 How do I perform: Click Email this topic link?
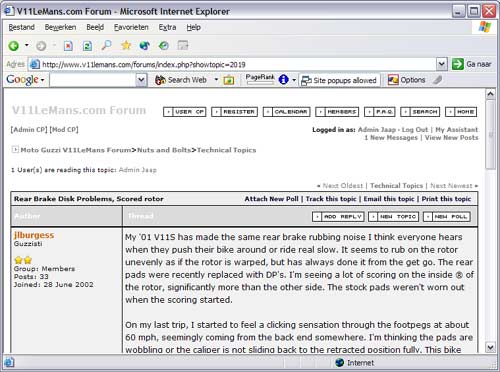[x=389, y=199]
